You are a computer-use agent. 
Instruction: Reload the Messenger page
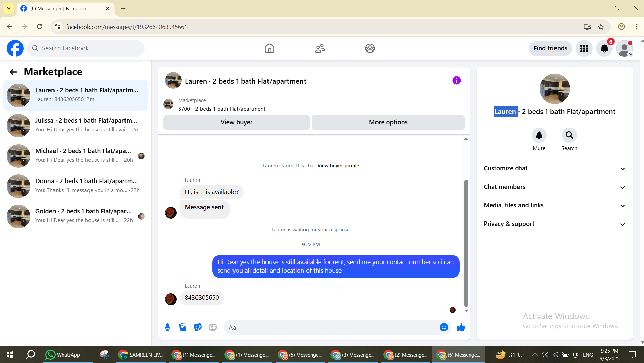40,27
